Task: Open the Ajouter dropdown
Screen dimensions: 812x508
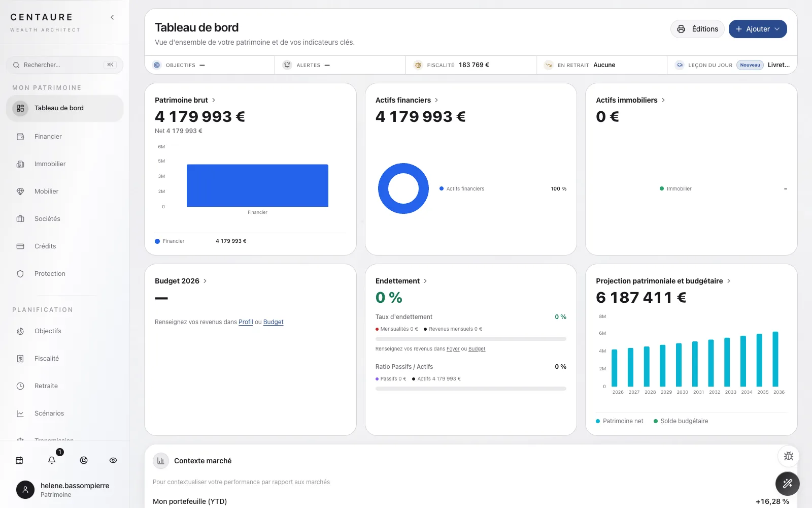Action: [758, 29]
